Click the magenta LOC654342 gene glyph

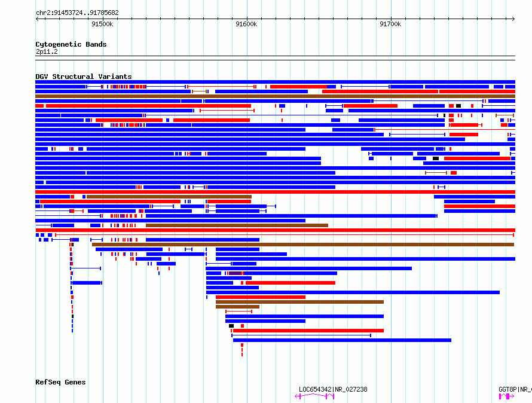pyautogui.click(x=314, y=396)
